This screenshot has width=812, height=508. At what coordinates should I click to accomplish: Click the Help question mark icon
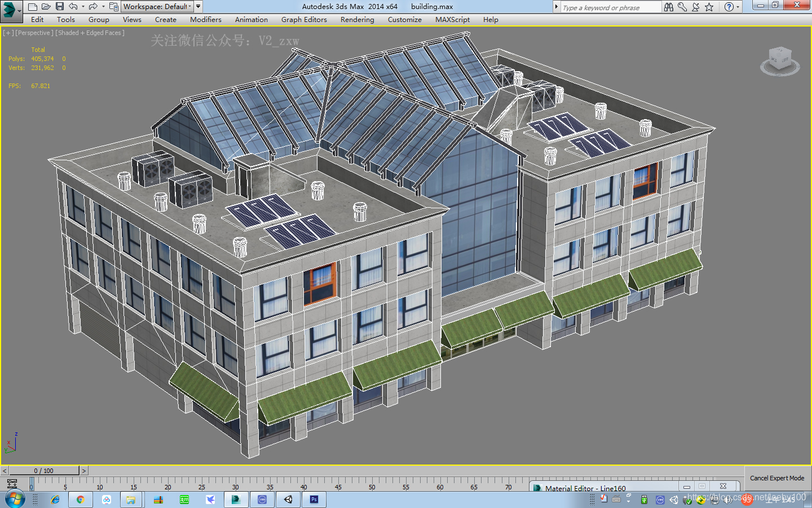point(729,7)
